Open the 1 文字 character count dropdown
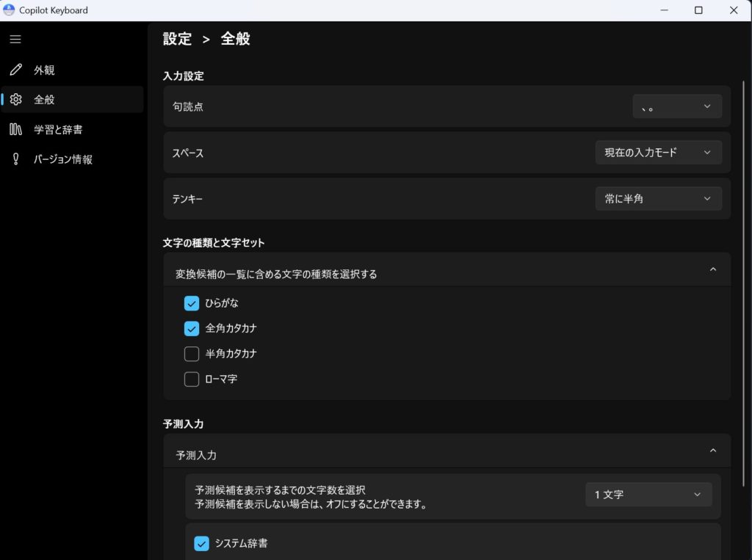This screenshot has width=752, height=560. coord(648,495)
